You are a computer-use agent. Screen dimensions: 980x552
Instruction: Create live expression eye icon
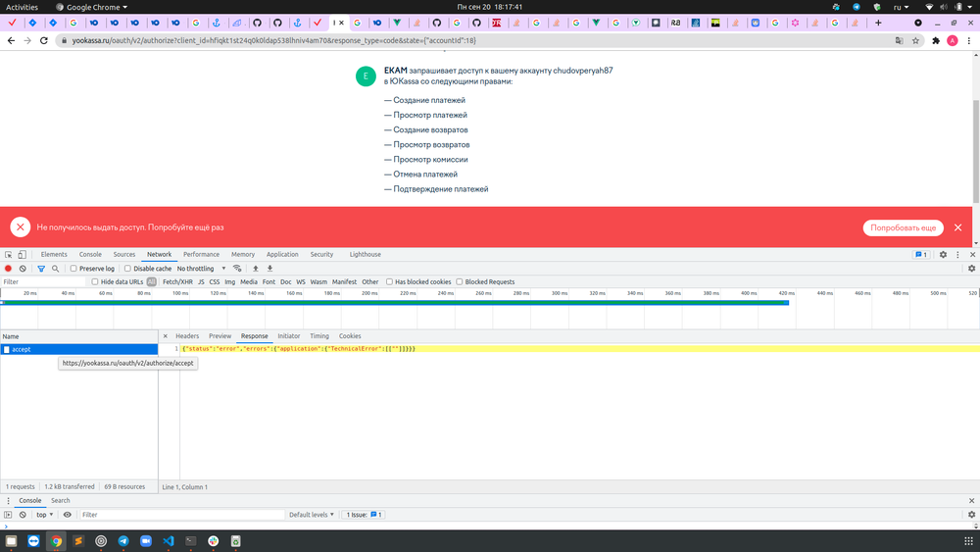coord(68,515)
